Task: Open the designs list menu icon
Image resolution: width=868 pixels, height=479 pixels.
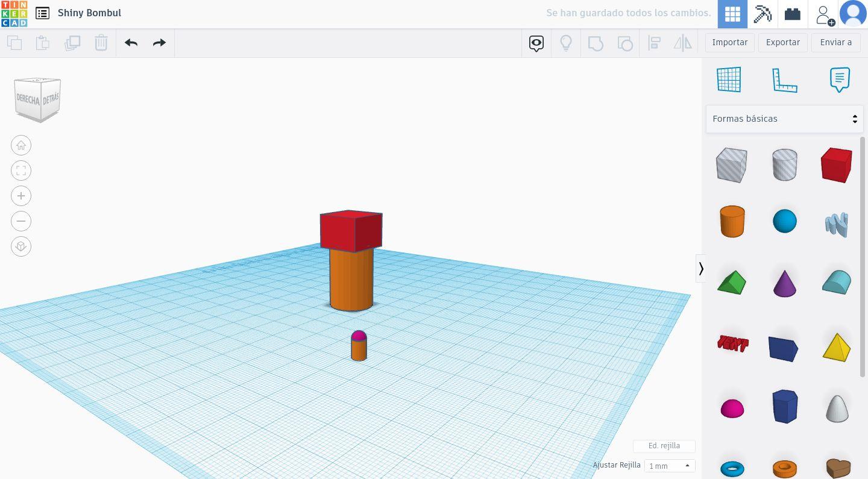Action: click(x=42, y=13)
